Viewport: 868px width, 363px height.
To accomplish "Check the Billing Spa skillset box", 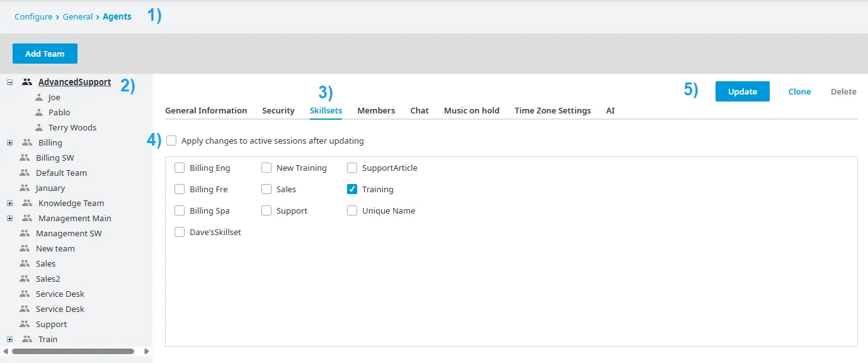I will click(180, 211).
